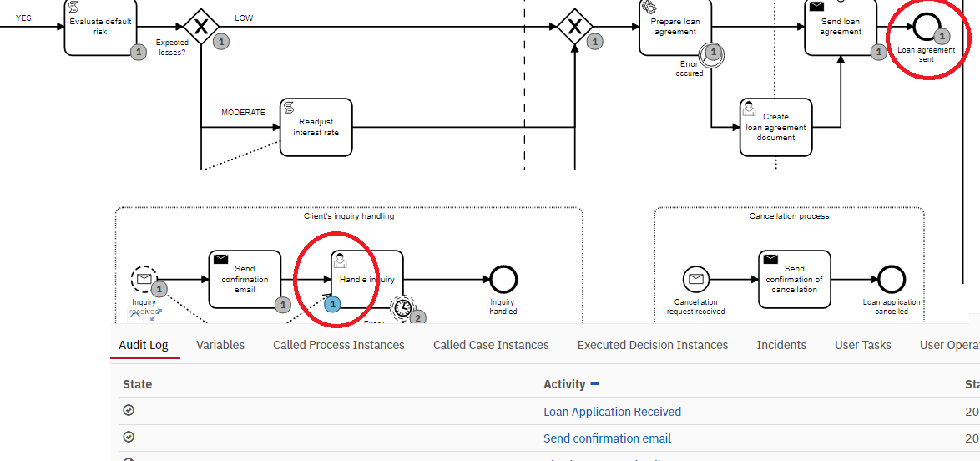The image size is (980, 461).
Task: Open the Send confirmation email activity link
Action: (608, 438)
